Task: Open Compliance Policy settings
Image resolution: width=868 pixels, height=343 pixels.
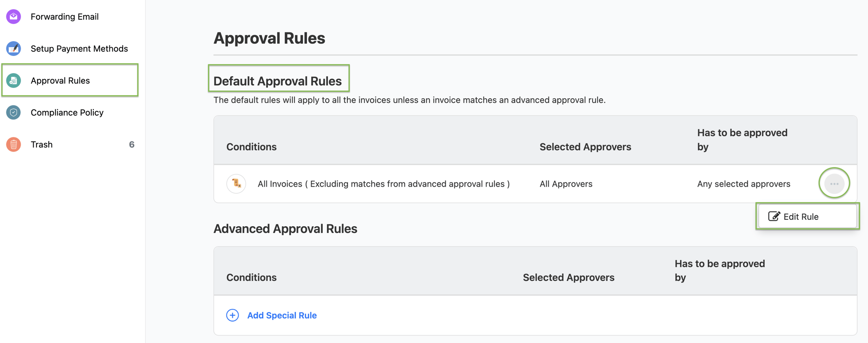Action: pyautogui.click(x=67, y=112)
